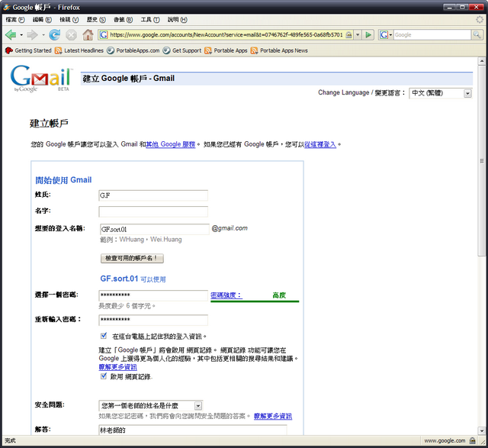Open the 書籤 (B) menu

[x=124, y=20]
